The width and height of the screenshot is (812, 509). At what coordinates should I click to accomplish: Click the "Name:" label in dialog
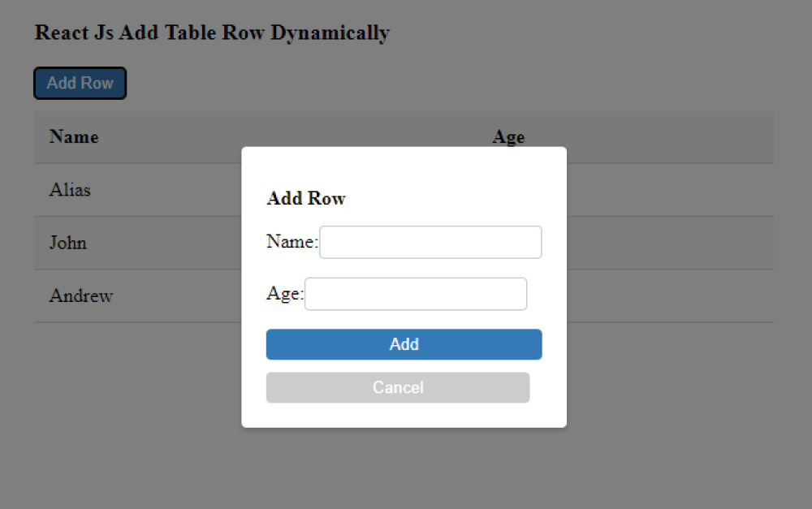(292, 242)
